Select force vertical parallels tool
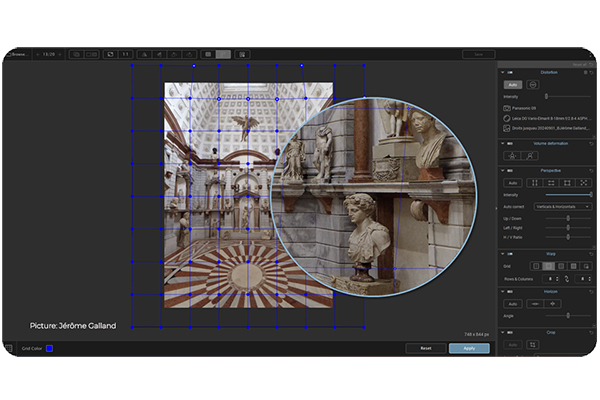The height and width of the screenshot is (400, 600). point(535,183)
